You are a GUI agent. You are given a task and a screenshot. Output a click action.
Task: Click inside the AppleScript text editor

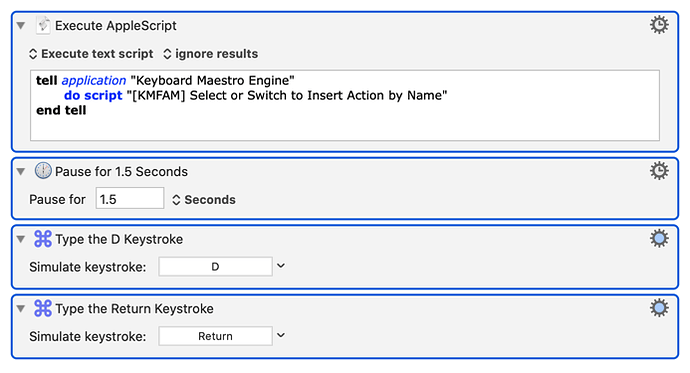point(345,105)
